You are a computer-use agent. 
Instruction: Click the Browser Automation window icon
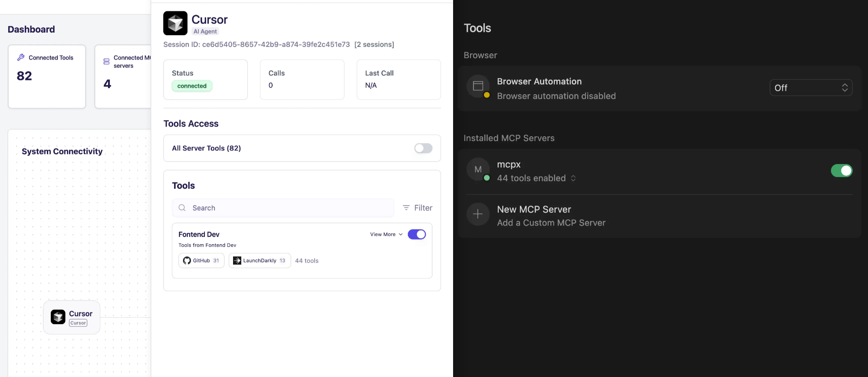tap(478, 86)
